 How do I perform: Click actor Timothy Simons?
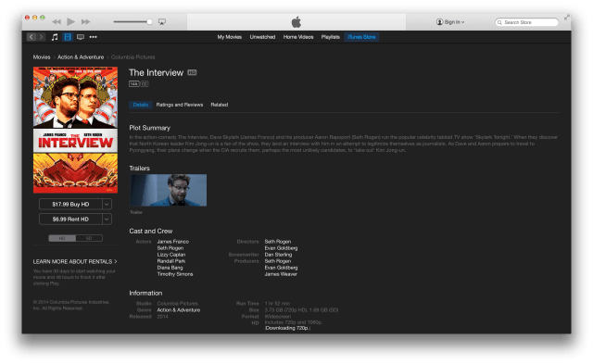tap(175, 274)
